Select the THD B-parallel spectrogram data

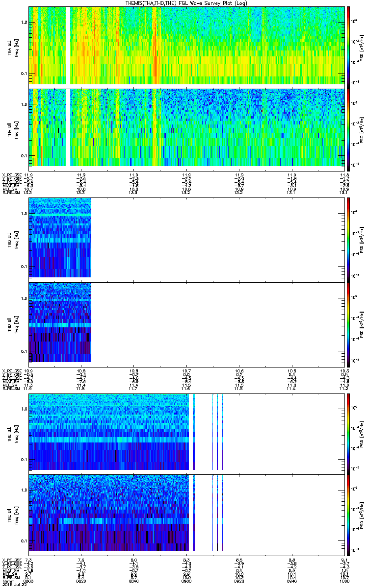click(60, 322)
